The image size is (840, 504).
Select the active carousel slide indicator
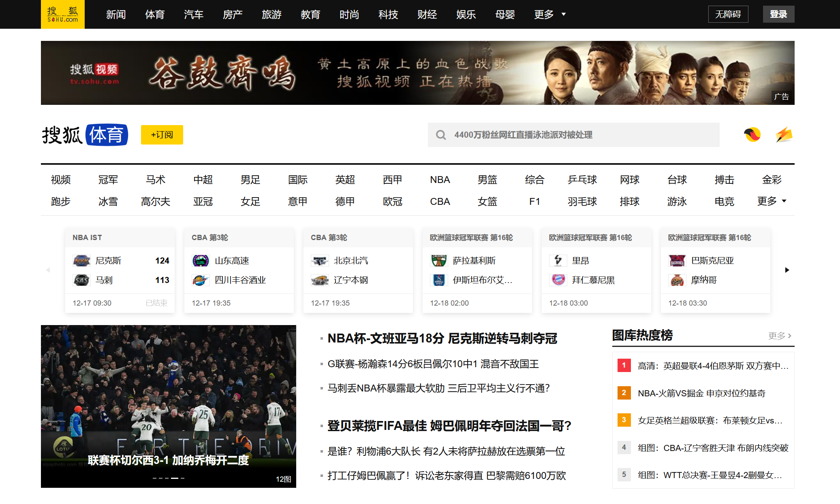click(x=175, y=478)
